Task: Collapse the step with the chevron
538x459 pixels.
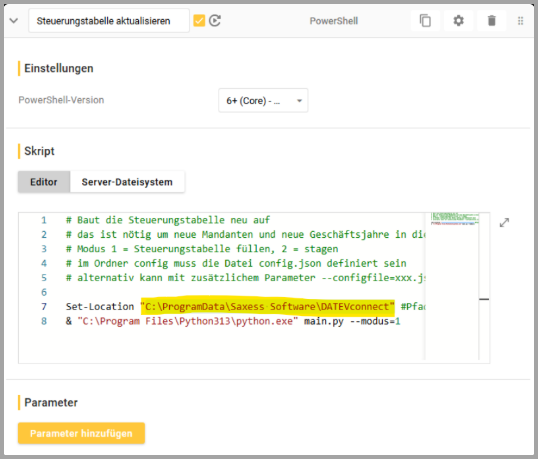Action: point(14,21)
